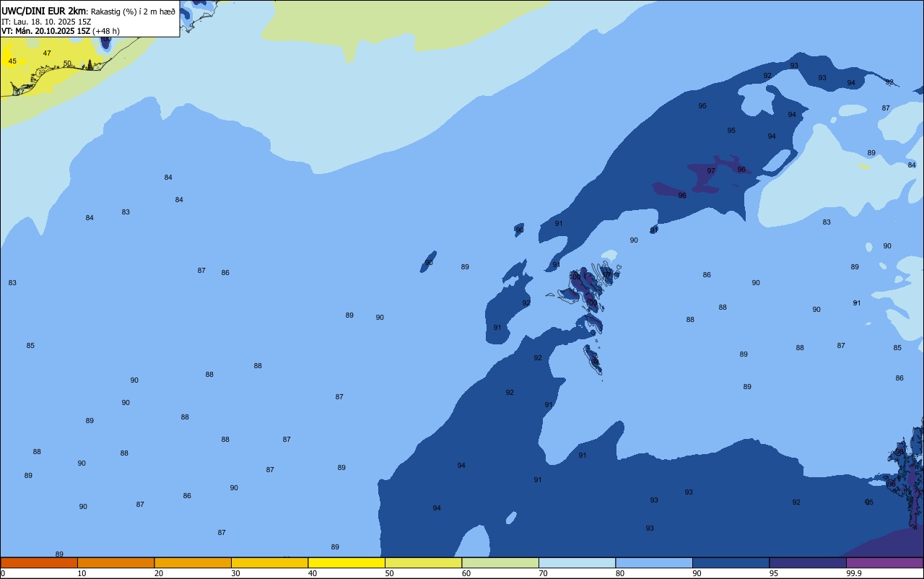This screenshot has height=579, width=924.
Task: Click the legend tick label '70'
Action: [543, 573]
